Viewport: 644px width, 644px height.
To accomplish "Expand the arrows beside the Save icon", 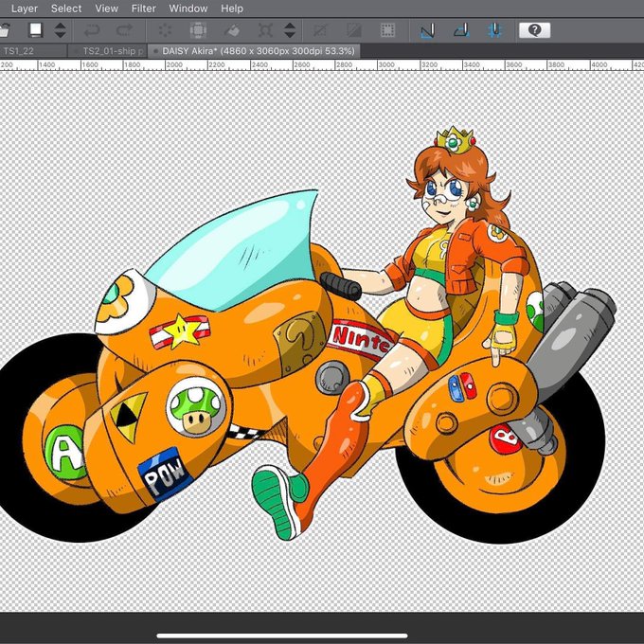I will pyautogui.click(x=60, y=30).
